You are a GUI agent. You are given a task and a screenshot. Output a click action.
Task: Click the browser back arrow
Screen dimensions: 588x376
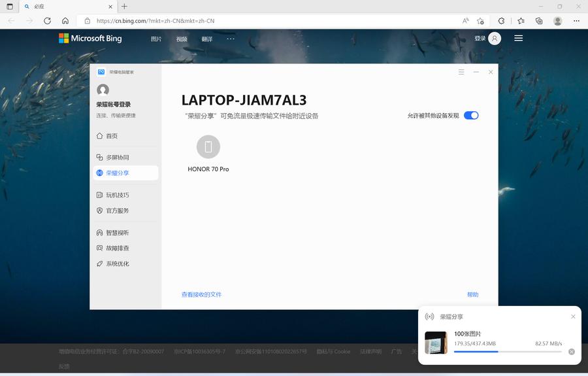[x=11, y=21]
